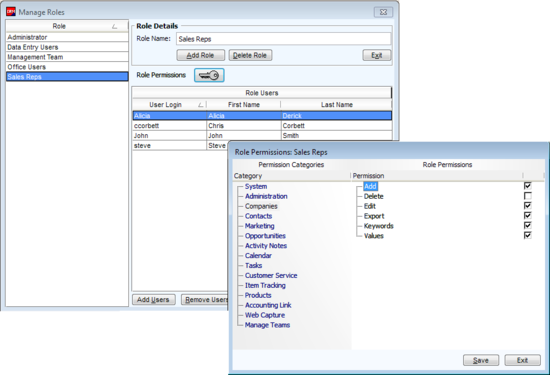
Task: Select the Edit permission item
Action: click(370, 206)
